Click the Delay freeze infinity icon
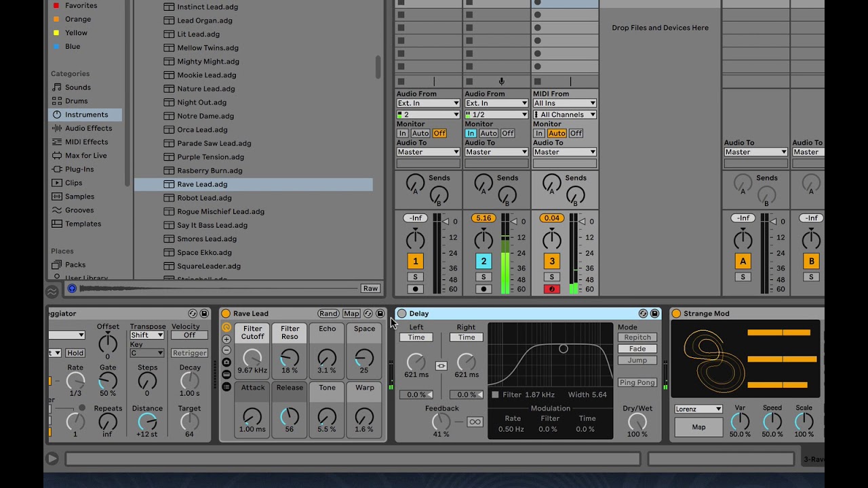This screenshot has width=868, height=488. pos(475,422)
